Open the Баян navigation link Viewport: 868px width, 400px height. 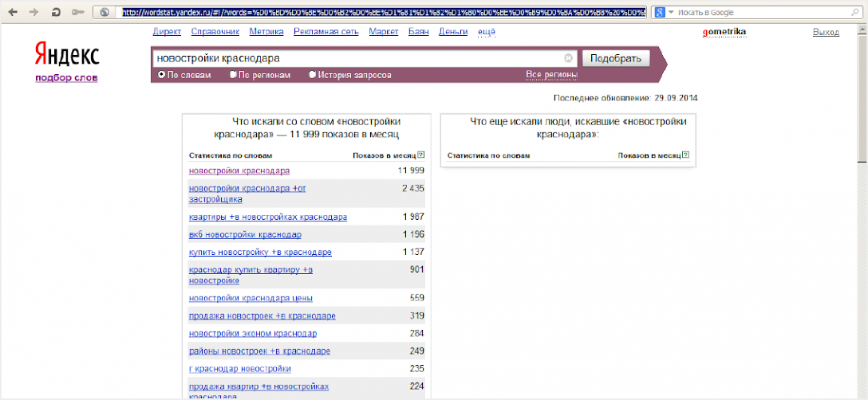click(x=419, y=32)
